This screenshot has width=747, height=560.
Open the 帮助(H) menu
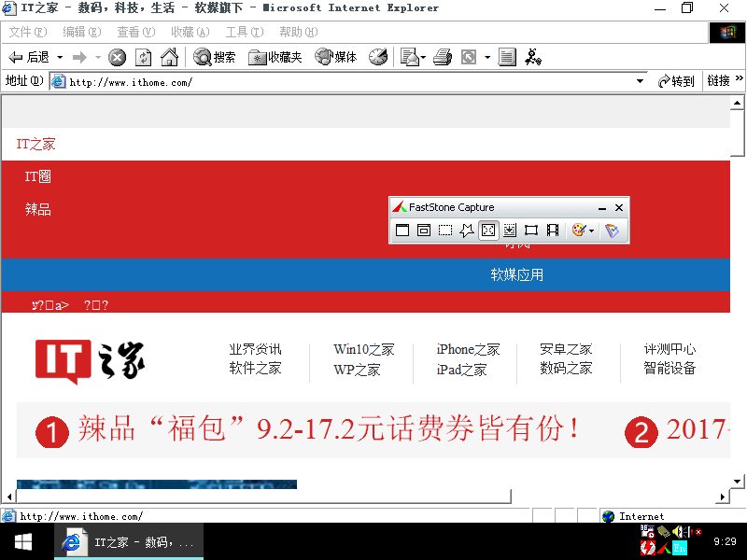(x=299, y=32)
